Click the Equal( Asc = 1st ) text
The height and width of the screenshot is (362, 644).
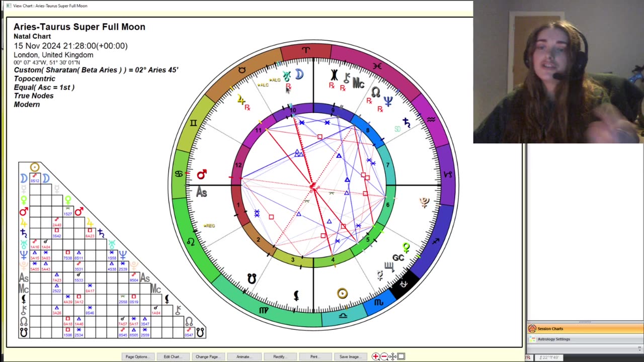[x=44, y=87]
